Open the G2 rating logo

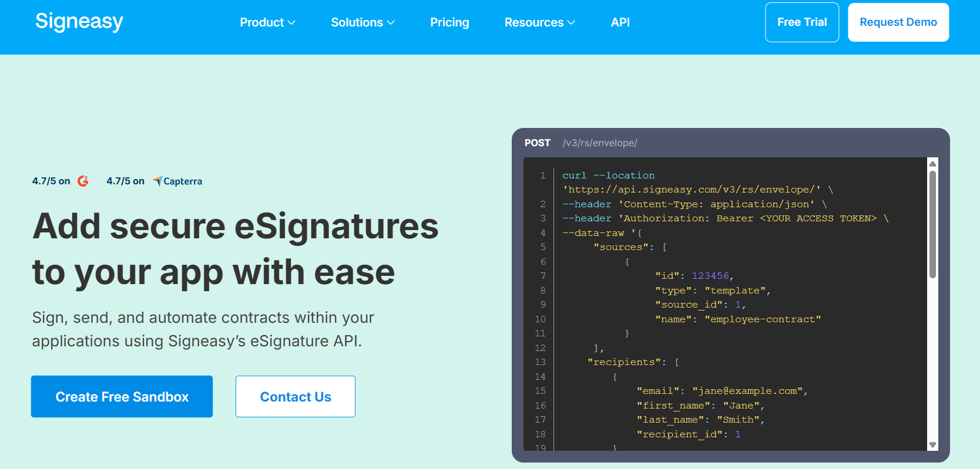[83, 181]
